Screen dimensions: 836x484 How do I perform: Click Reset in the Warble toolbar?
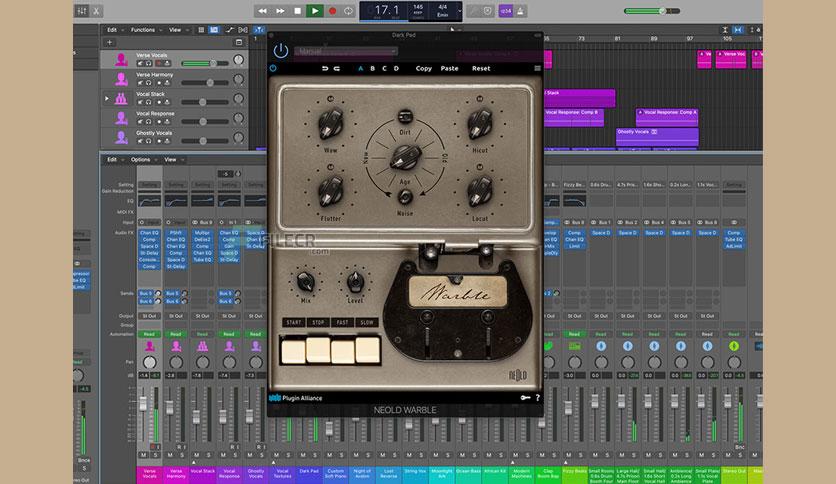click(481, 68)
